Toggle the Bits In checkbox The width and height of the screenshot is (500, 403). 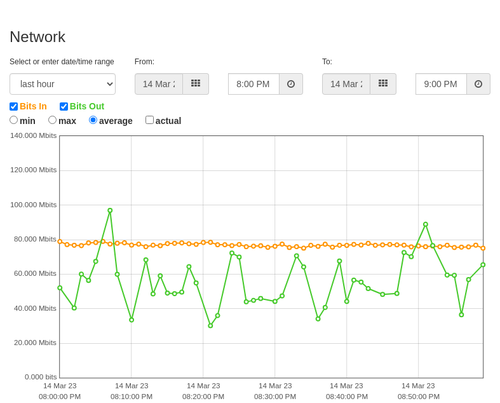[x=14, y=106]
